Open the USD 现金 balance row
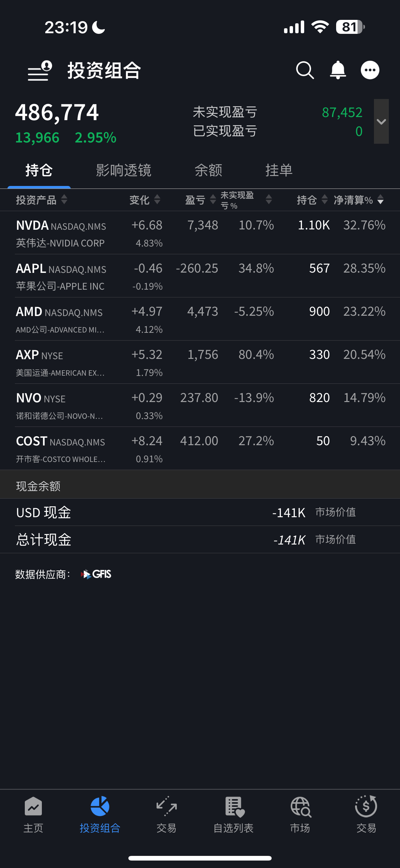Image resolution: width=400 pixels, height=868 pixels. click(200, 512)
